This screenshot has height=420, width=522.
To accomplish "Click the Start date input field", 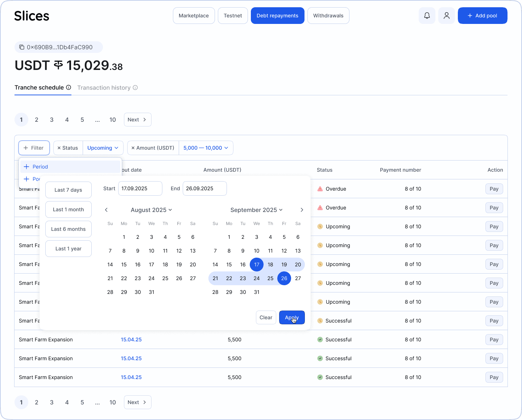I will [140, 188].
